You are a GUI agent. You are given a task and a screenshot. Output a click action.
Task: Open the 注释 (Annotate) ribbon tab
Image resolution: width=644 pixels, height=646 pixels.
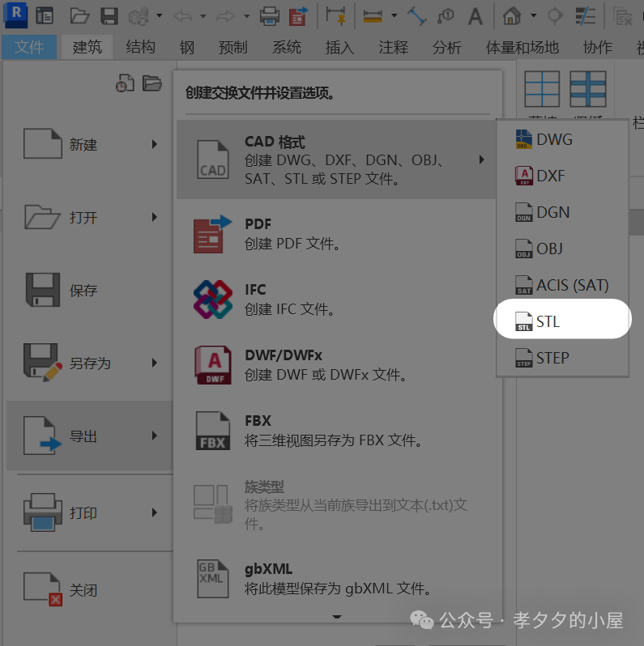pos(394,48)
